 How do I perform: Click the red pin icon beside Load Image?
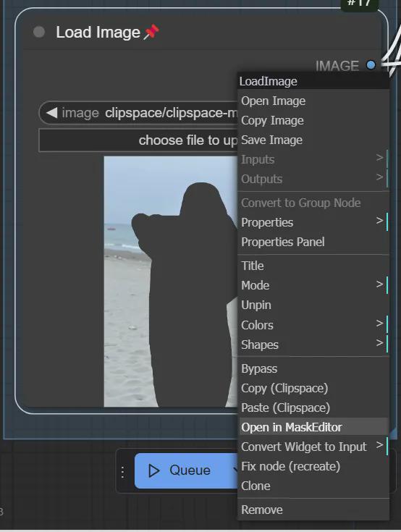pyautogui.click(x=151, y=33)
